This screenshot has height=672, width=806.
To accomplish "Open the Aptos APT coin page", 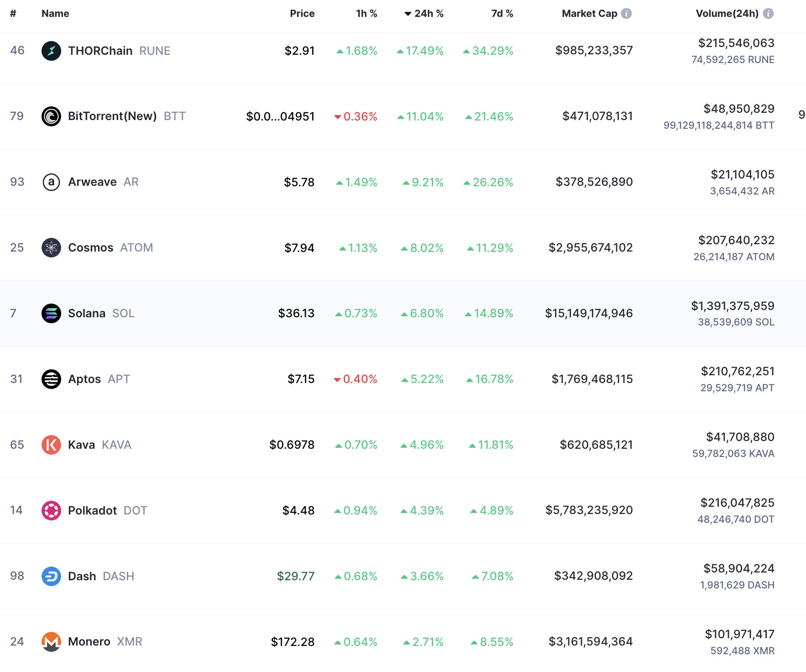I will coord(99,379).
